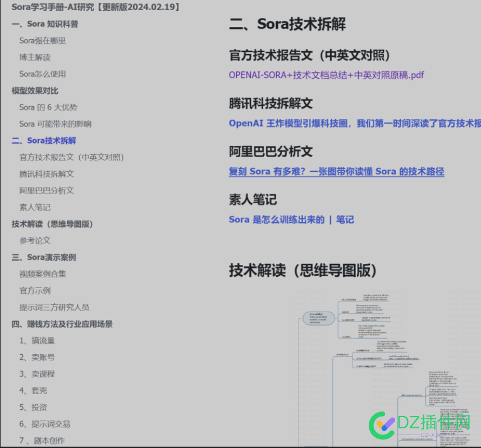Viewport: 481px width, 448px height.
Task: Open the 腾讯科技 article OpenAI 王炸模型引爆科技圈
Action: point(354,124)
